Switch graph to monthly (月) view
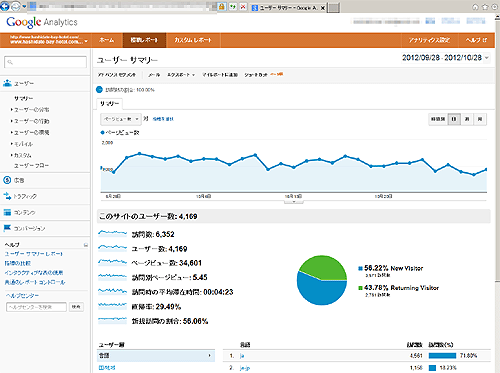Image resolution: width=500 pixels, height=373 pixels. coord(480,119)
